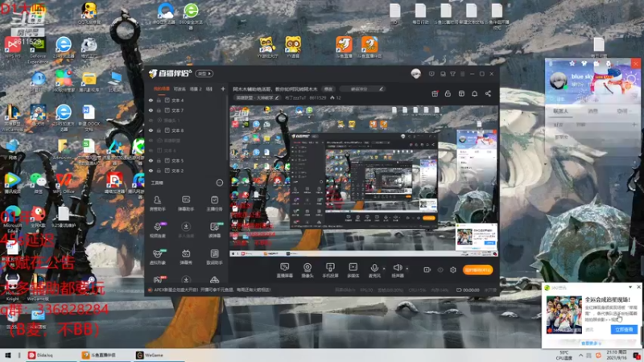Open the second scene tab
This screenshot has height=362, width=644.
pyautogui.click(x=180, y=88)
